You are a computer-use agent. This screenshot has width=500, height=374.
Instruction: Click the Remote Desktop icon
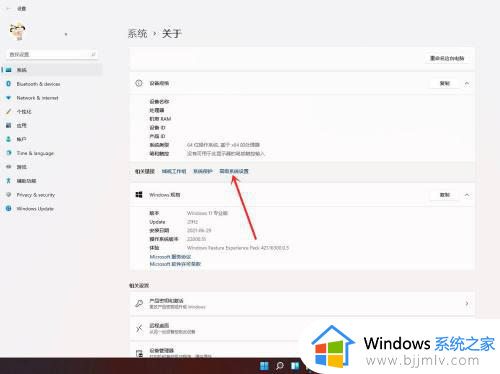point(139,328)
